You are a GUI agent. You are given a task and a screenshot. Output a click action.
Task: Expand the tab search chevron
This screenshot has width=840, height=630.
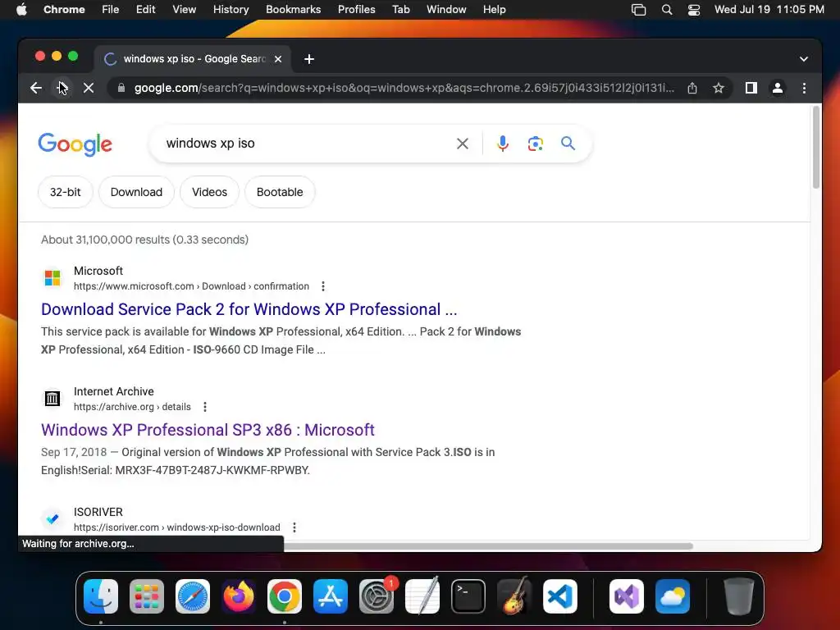[x=804, y=59]
